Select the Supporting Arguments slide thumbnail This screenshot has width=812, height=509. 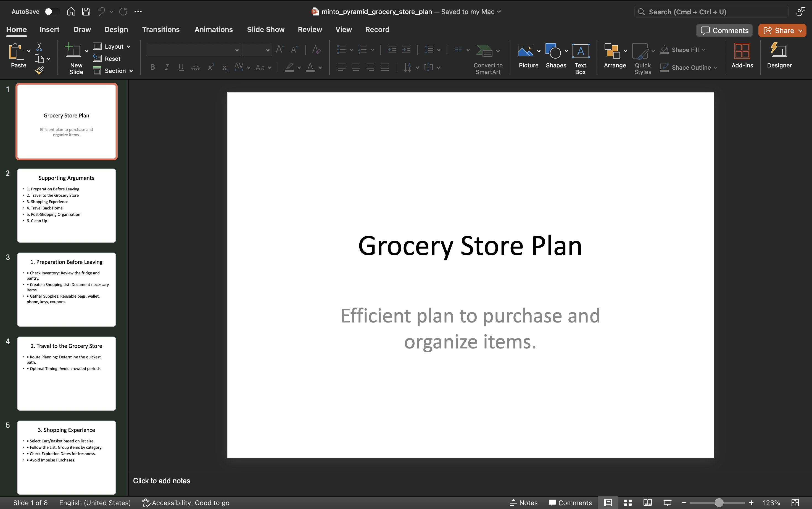pyautogui.click(x=67, y=205)
